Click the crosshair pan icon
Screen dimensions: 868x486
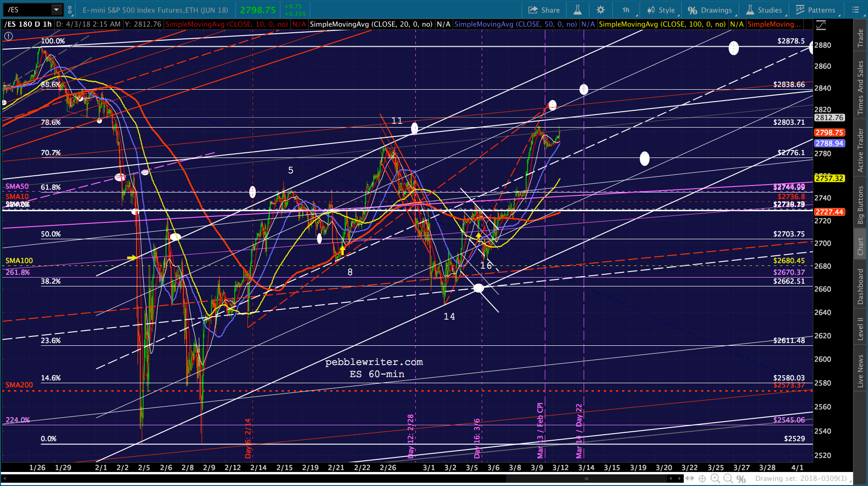702,479
